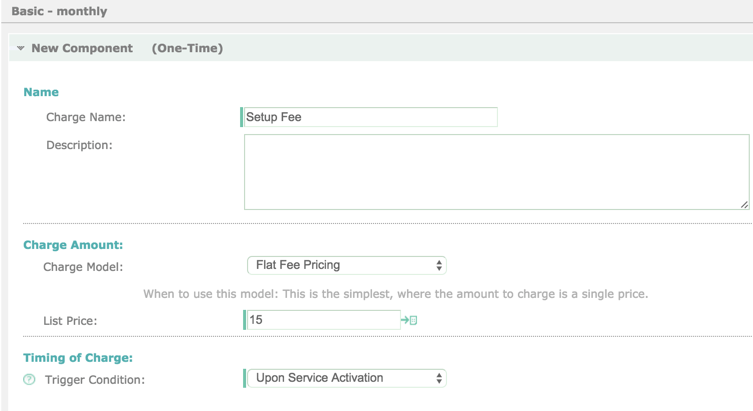Click the Description box resize handle
The image size is (753, 411).
pyautogui.click(x=744, y=205)
